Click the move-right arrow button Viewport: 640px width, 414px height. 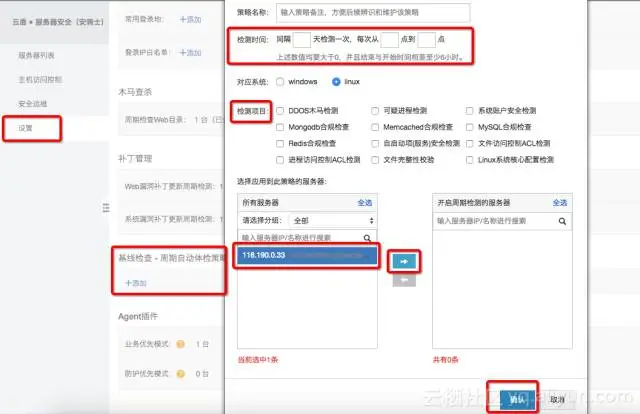[x=404, y=261]
